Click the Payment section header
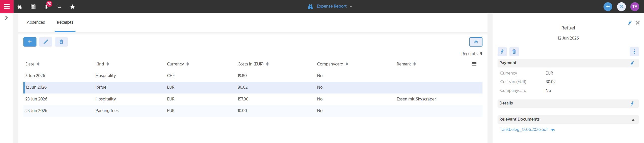 coord(568,63)
